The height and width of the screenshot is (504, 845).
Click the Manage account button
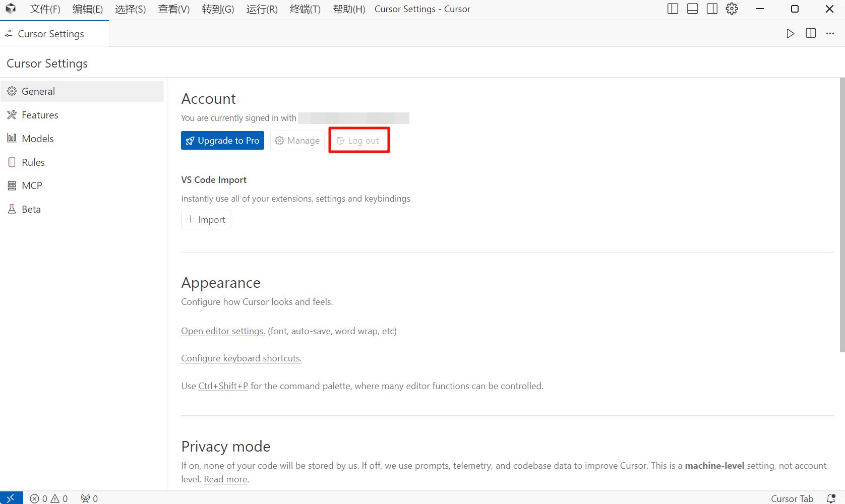click(x=297, y=141)
